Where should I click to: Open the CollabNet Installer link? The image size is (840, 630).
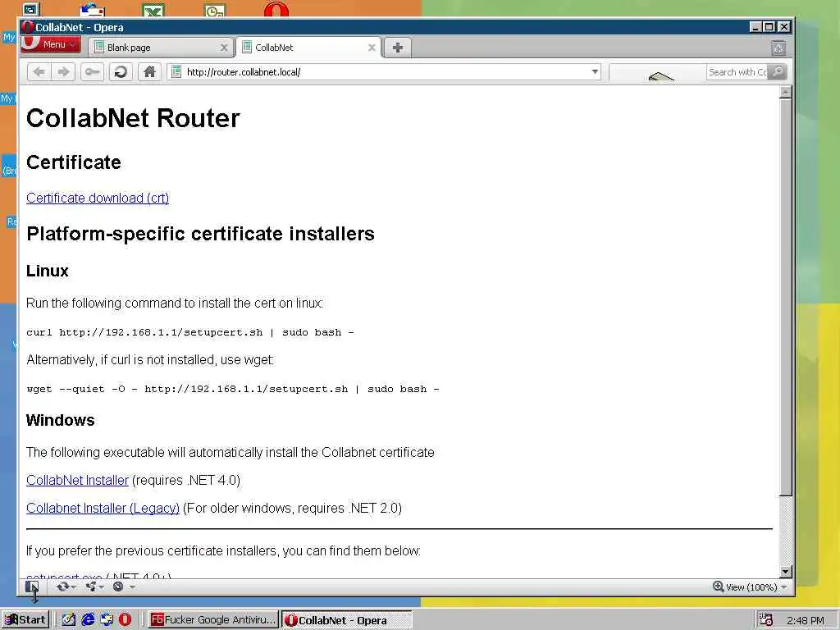(77, 480)
